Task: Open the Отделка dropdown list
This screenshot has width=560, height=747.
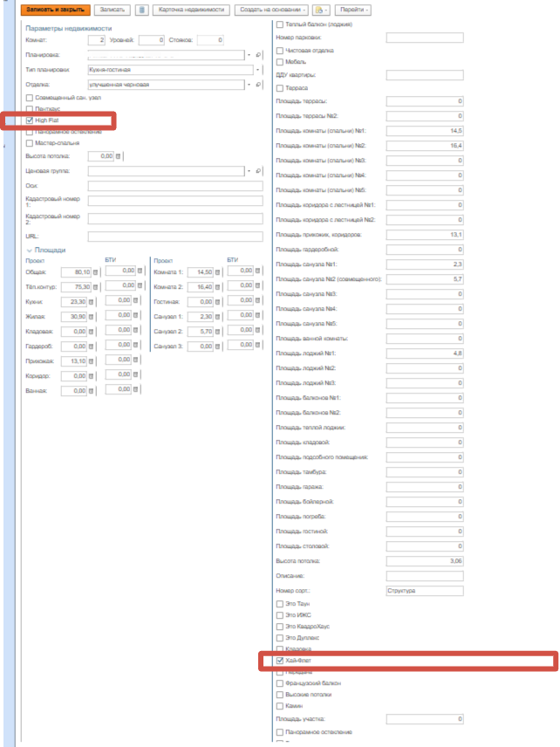Action: pos(249,85)
